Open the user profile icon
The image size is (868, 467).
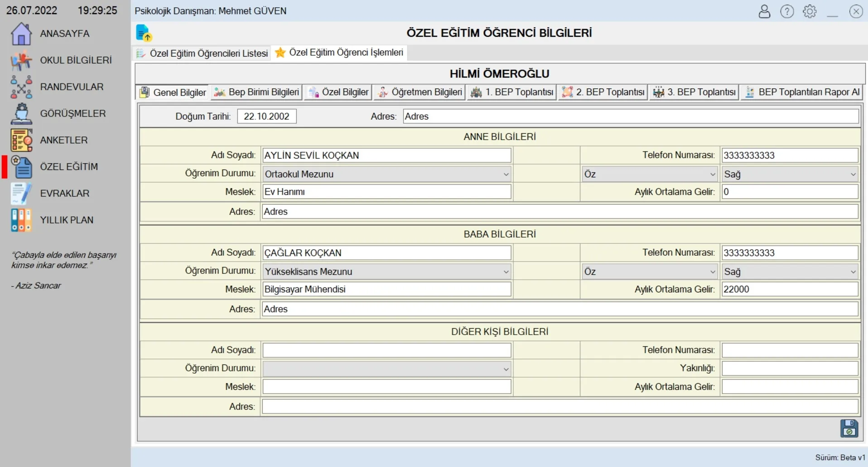pos(764,11)
